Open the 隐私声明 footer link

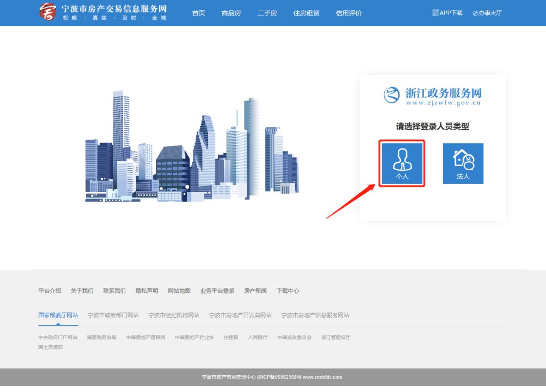(x=147, y=291)
